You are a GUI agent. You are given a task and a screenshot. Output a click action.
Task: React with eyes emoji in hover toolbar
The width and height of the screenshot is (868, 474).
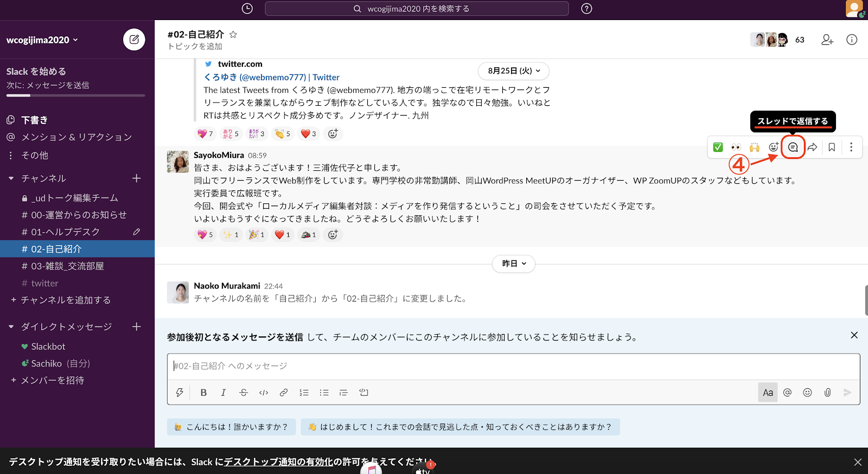[x=736, y=147]
